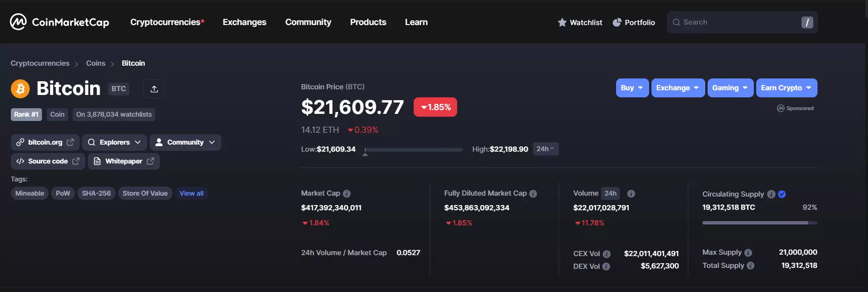
Task: Click the Volume info icon
Action: click(631, 194)
